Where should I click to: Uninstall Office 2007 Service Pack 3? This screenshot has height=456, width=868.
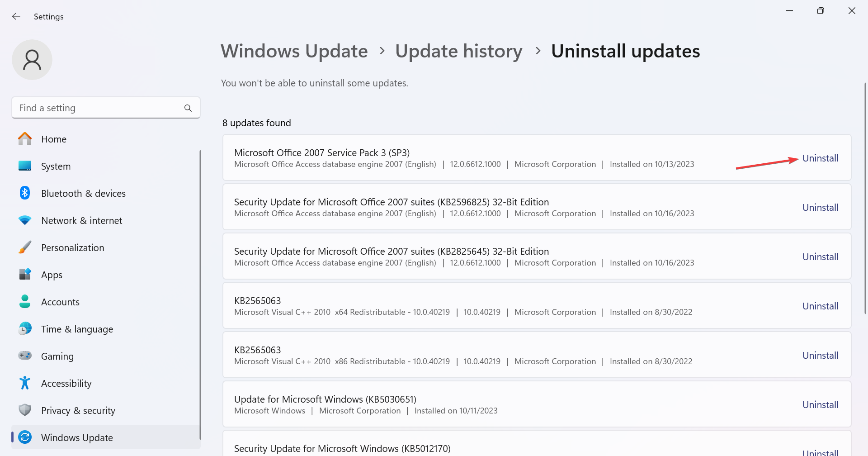pos(820,158)
